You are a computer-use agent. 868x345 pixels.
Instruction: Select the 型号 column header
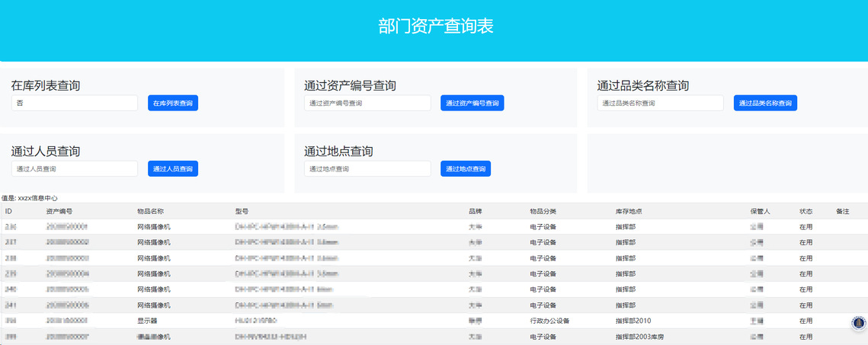[242, 211]
